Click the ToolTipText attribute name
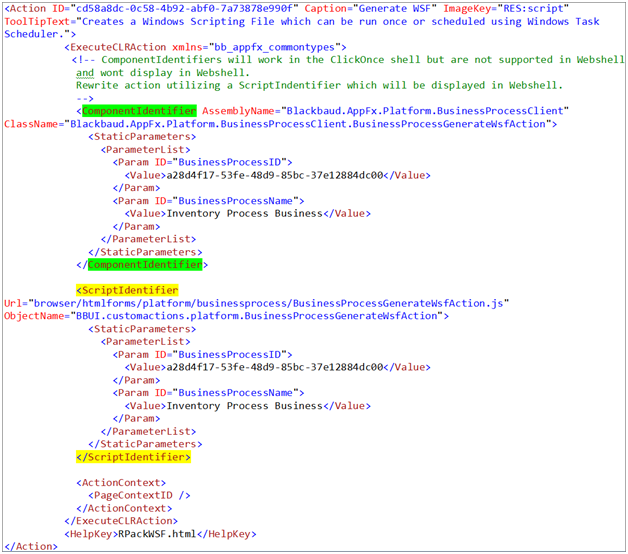Image resolution: width=628 pixels, height=554 pixels. click(x=36, y=21)
